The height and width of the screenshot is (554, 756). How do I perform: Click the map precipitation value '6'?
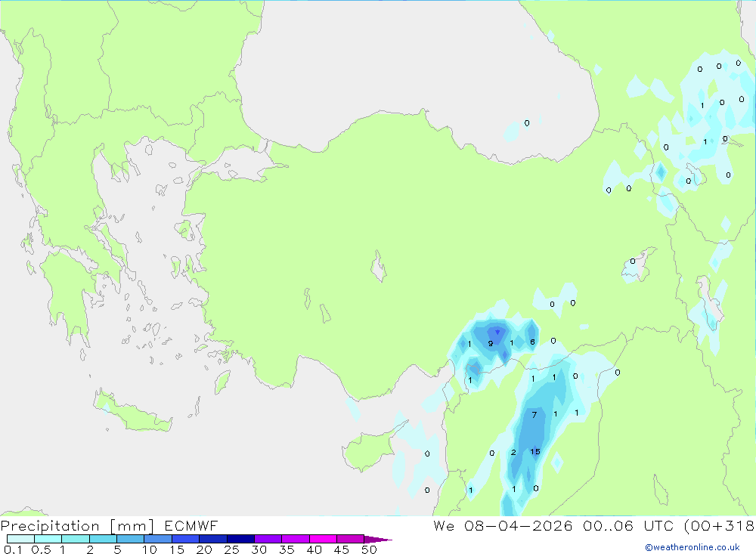(532, 342)
